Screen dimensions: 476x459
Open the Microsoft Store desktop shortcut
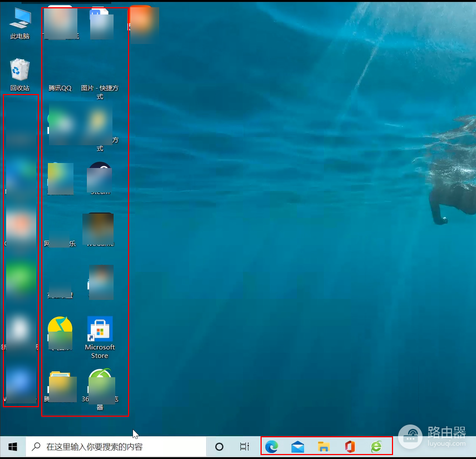pyautogui.click(x=100, y=337)
